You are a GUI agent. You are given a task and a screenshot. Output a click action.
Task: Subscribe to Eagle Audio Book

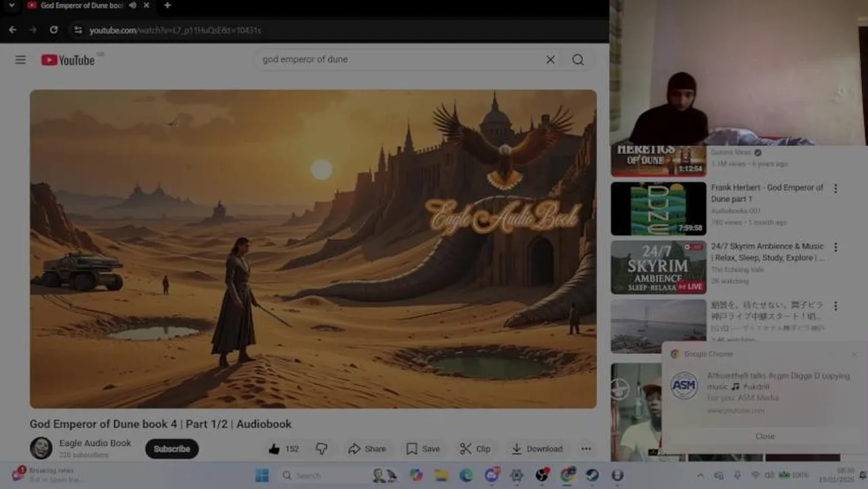click(172, 449)
